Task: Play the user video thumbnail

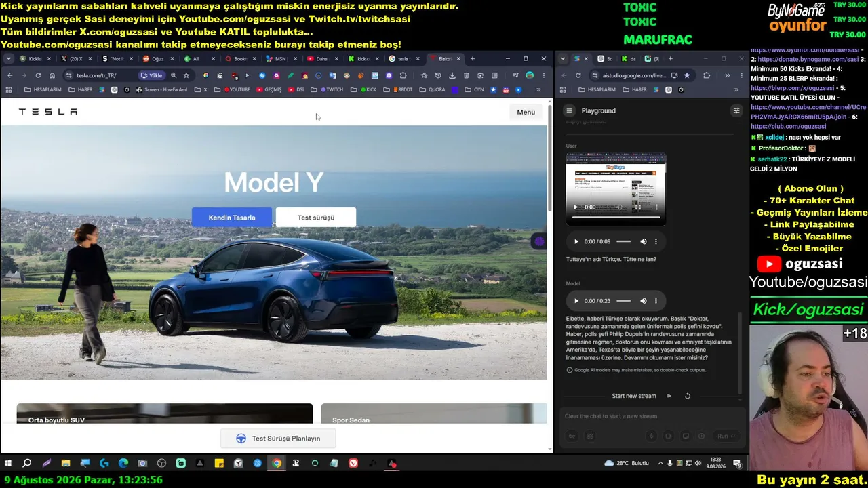Action: 576,207
